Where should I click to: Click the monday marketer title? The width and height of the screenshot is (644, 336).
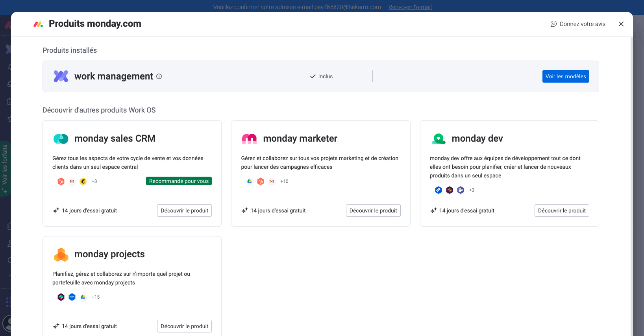[x=300, y=138]
